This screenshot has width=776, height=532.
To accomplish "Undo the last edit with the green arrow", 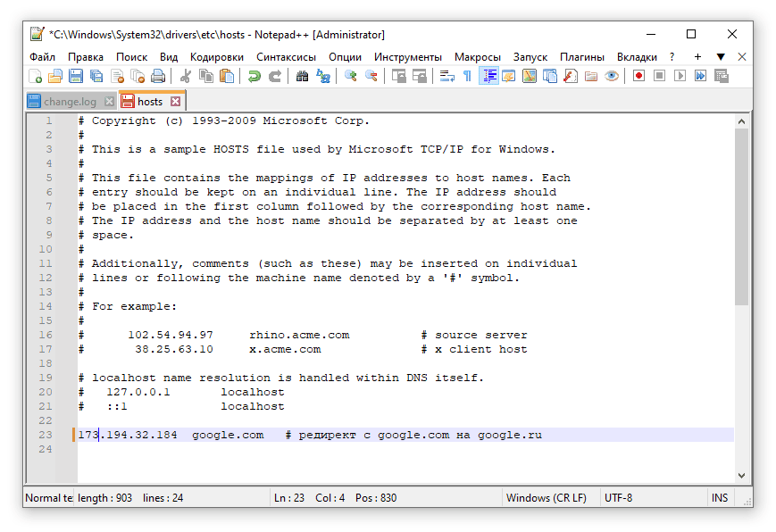I will [x=254, y=76].
